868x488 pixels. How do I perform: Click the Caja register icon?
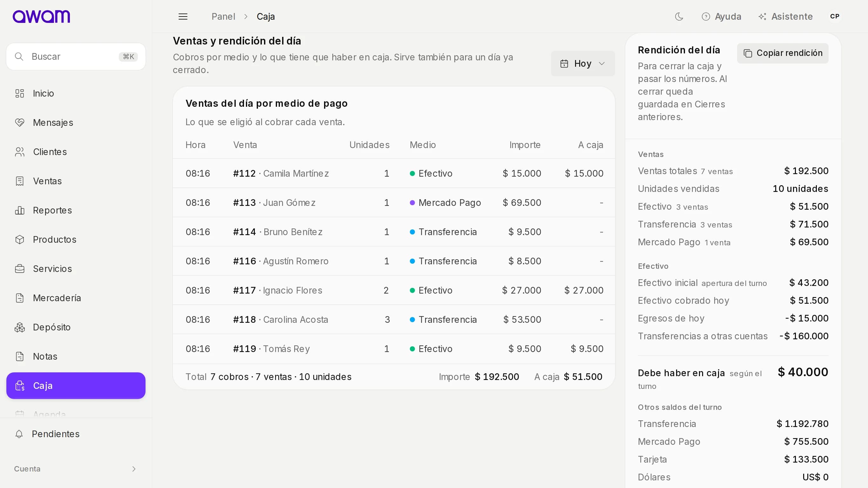(20, 386)
